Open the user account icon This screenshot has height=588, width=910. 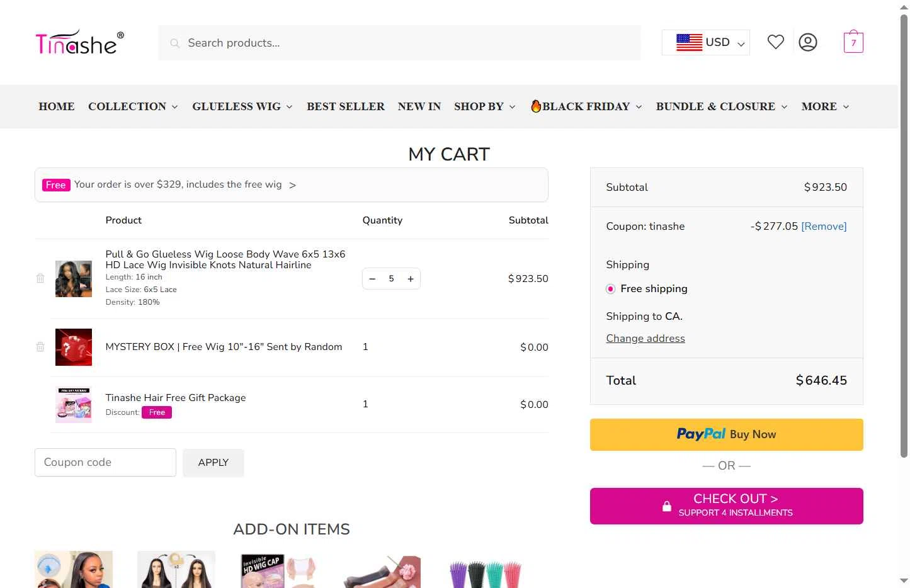808,42
